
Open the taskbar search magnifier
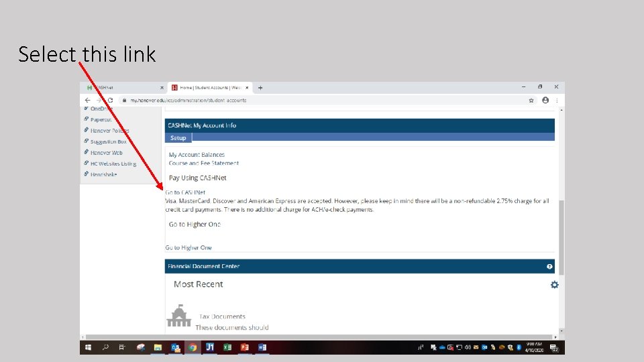[105, 347]
